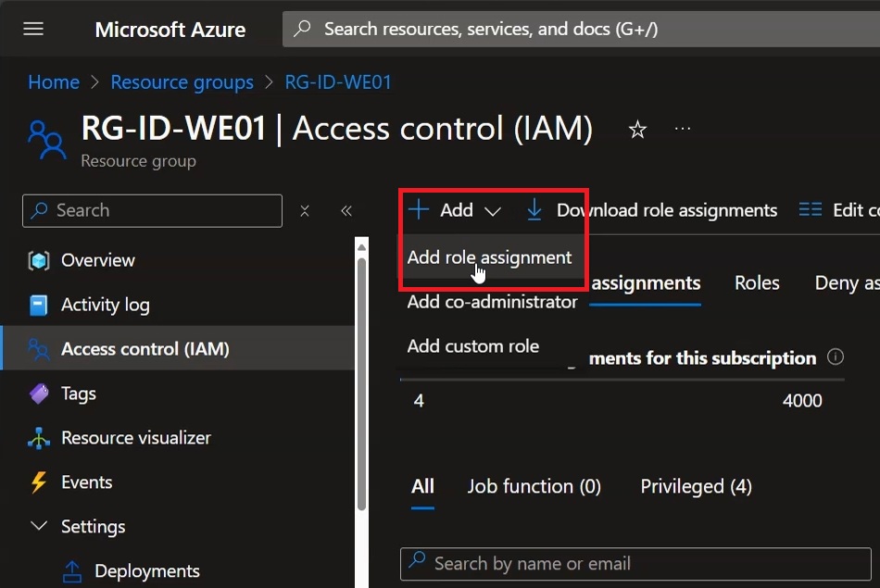
Task: Click the 4000 limit value
Action: [802, 401]
